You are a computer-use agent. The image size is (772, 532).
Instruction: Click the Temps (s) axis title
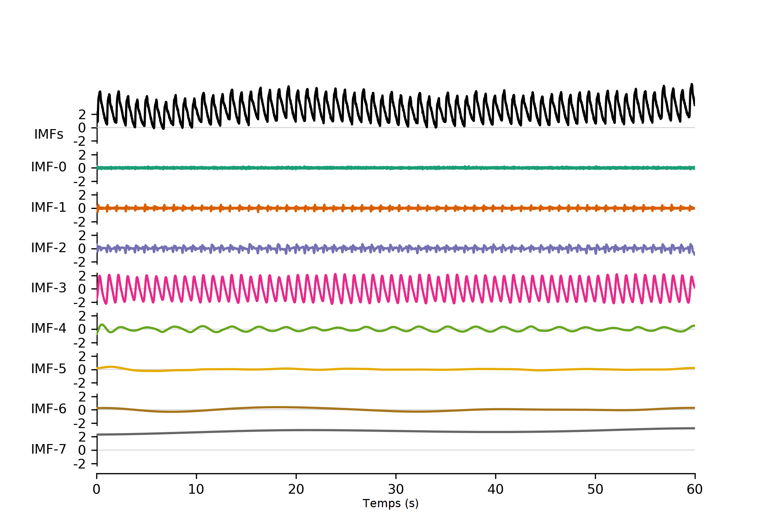click(390, 504)
